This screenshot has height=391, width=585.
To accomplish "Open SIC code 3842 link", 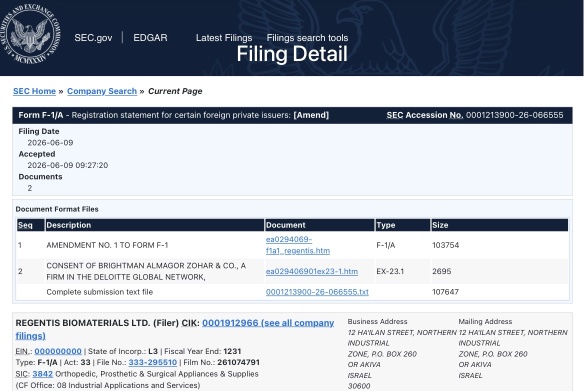I will [x=42, y=374].
